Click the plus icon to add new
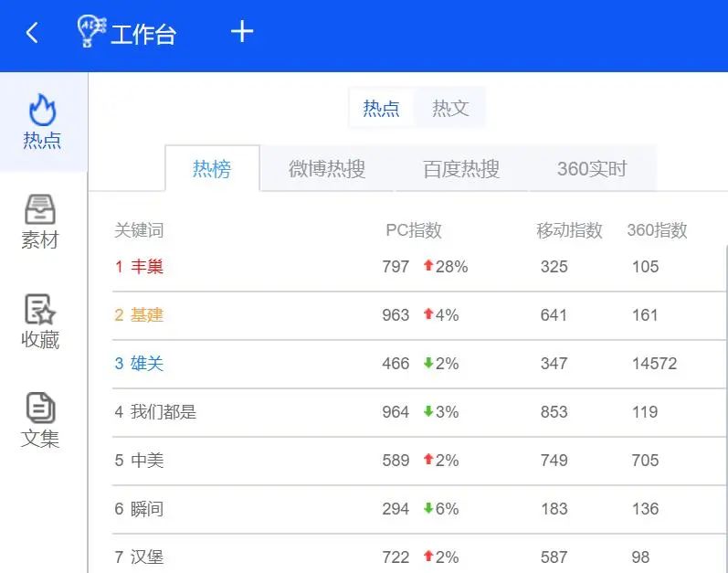This screenshot has width=728, height=573. (242, 32)
